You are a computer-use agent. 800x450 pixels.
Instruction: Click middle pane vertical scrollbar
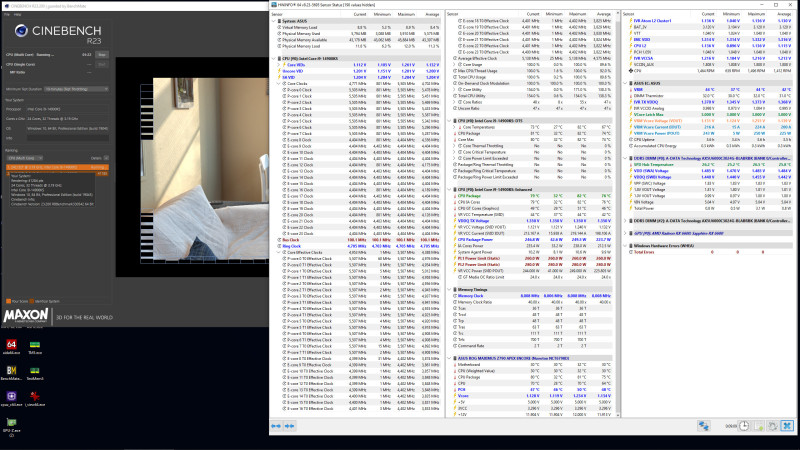pos(618,214)
